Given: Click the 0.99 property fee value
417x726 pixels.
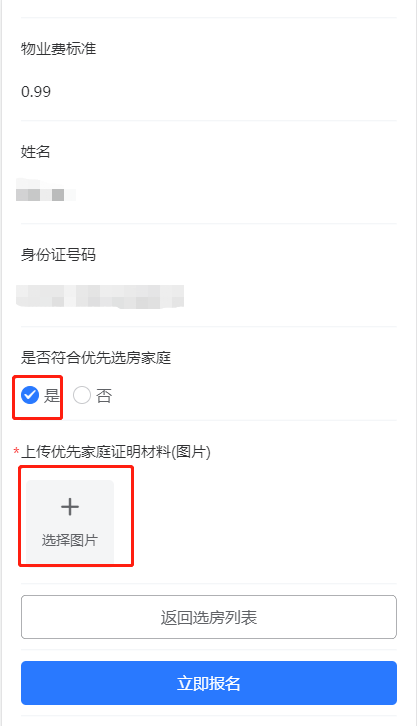Looking at the screenshot, I should point(36,92).
